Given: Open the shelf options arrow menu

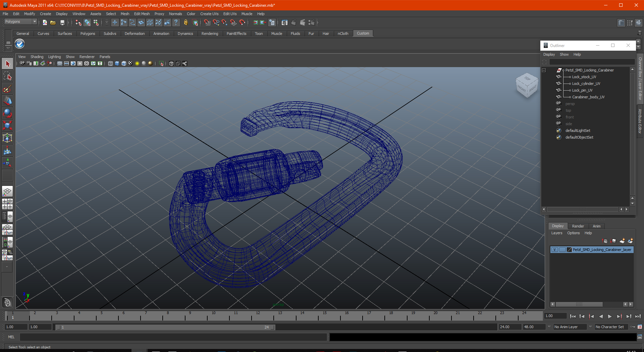Looking at the screenshot, I should tap(8, 48).
